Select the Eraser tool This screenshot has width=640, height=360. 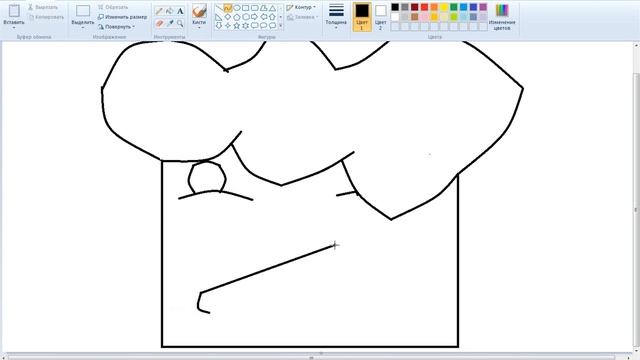[159, 24]
